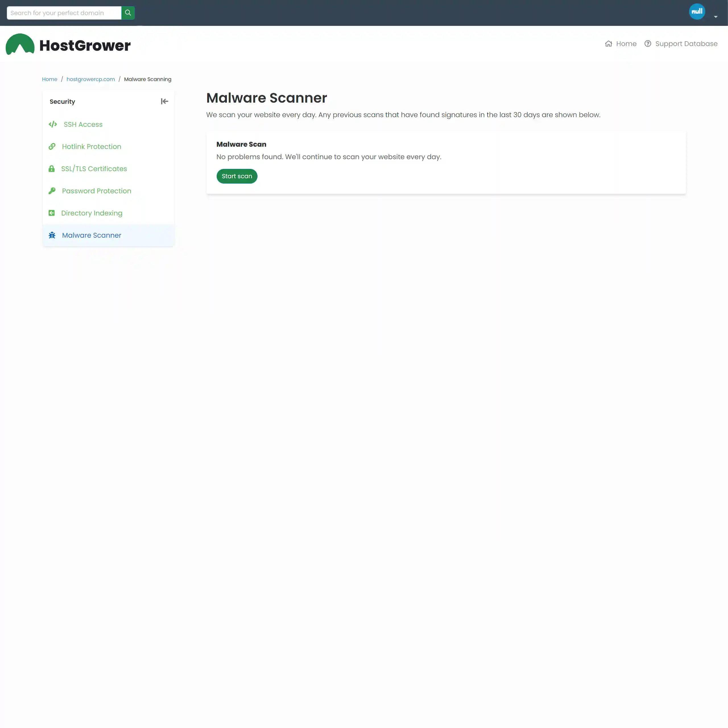
Task: Click the No problems found message
Action: 328,157
